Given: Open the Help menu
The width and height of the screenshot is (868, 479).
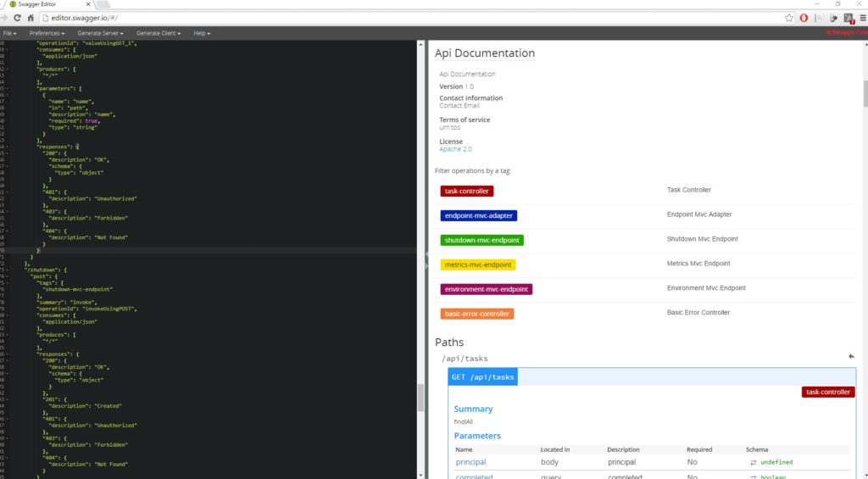Looking at the screenshot, I should coord(202,33).
